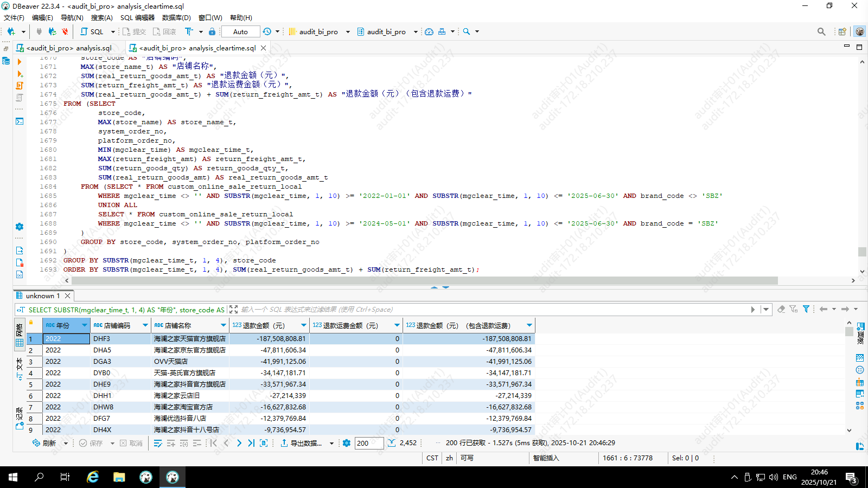Click the new database connection plug icon

[11, 31]
